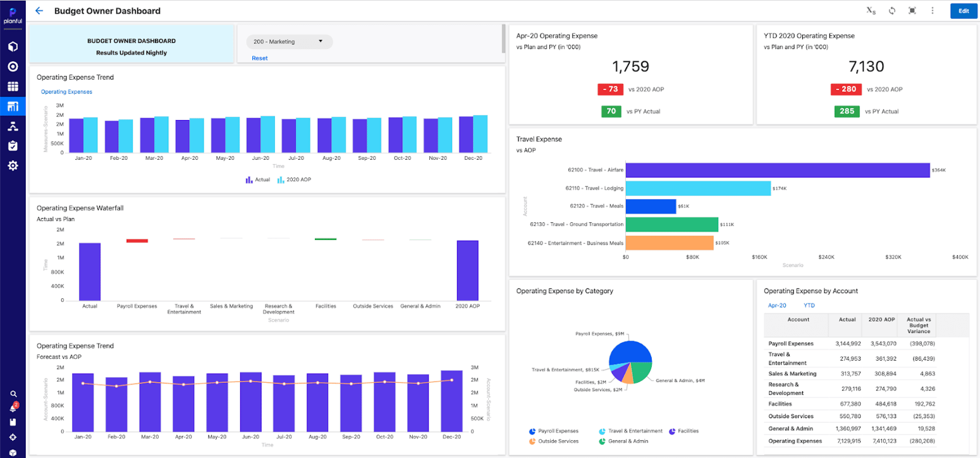This screenshot has height=458, width=980.
Task: Click the Xs substitution variables icon
Action: click(x=871, y=11)
